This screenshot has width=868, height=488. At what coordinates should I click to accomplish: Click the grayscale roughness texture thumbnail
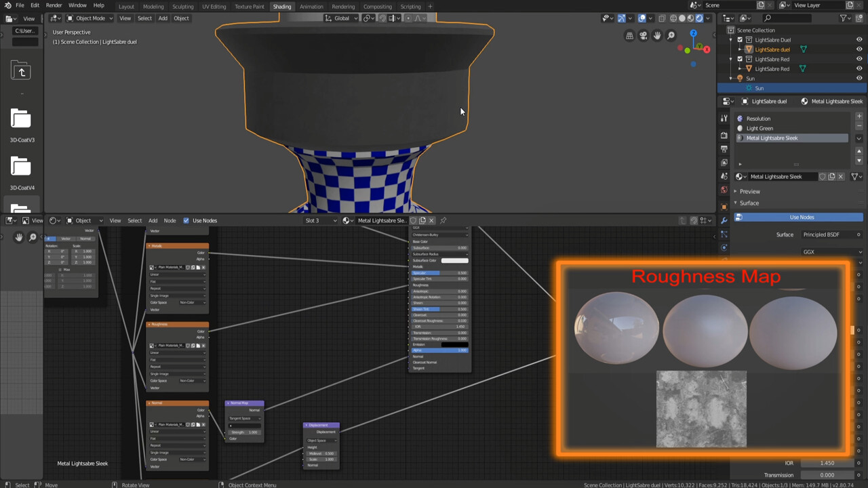click(701, 409)
